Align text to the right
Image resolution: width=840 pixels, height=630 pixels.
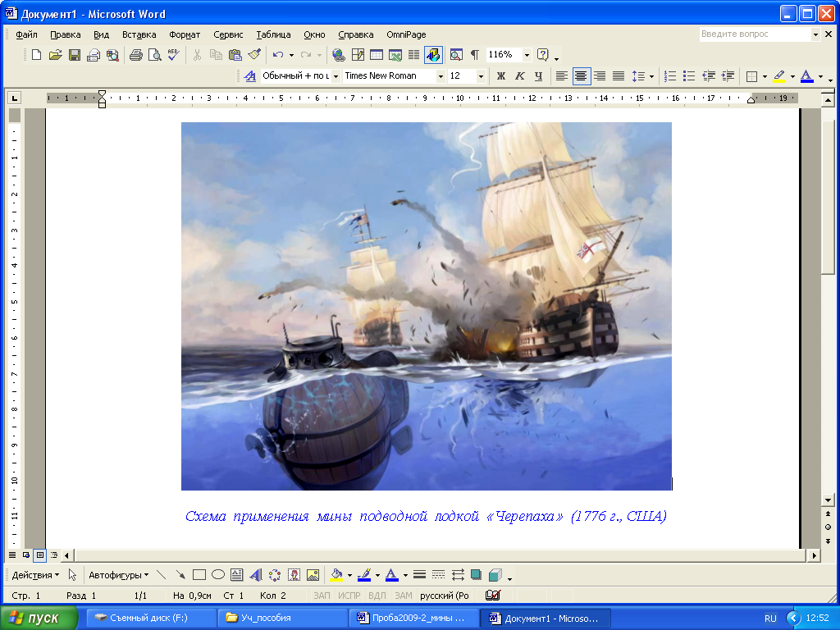600,76
